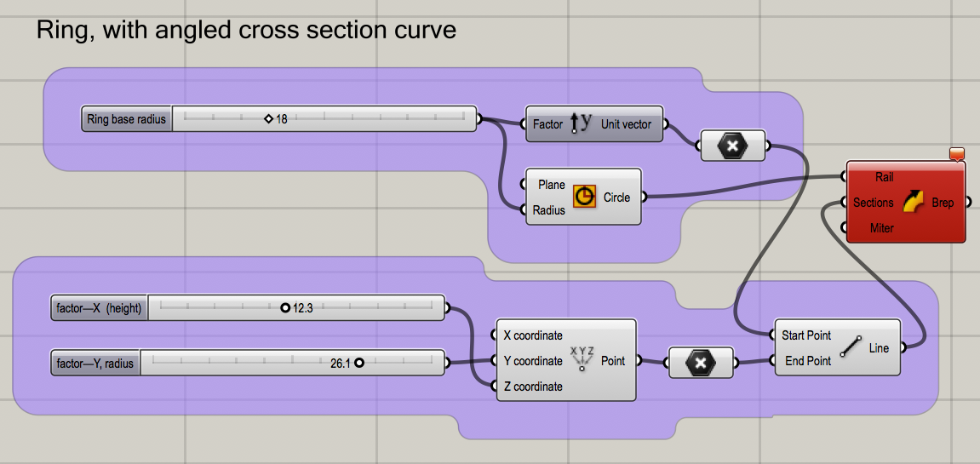The height and width of the screenshot is (464, 980).
Task: Click the lower multiplication hexagon component
Action: click(700, 363)
